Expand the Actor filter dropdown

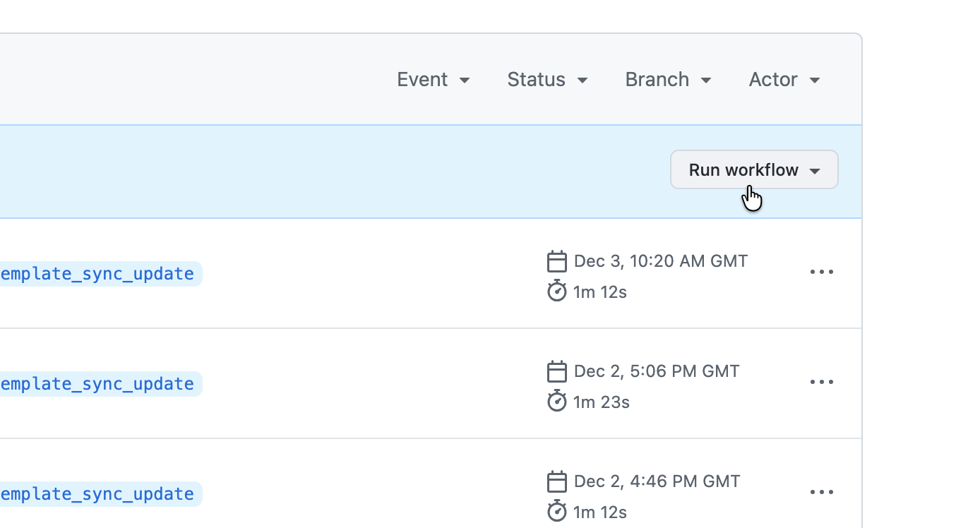click(x=784, y=80)
